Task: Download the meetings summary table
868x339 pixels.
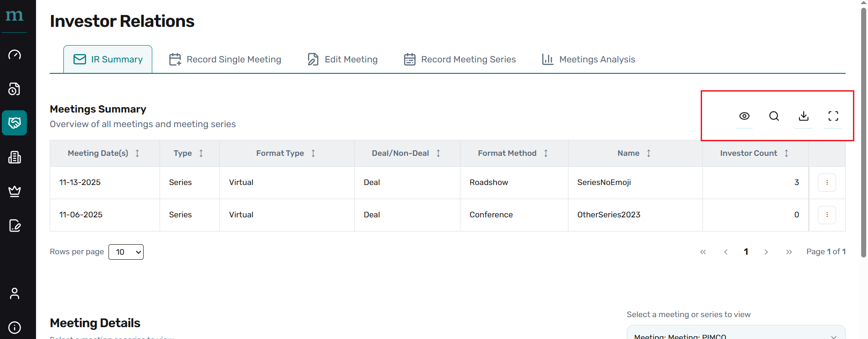Action: click(x=803, y=116)
